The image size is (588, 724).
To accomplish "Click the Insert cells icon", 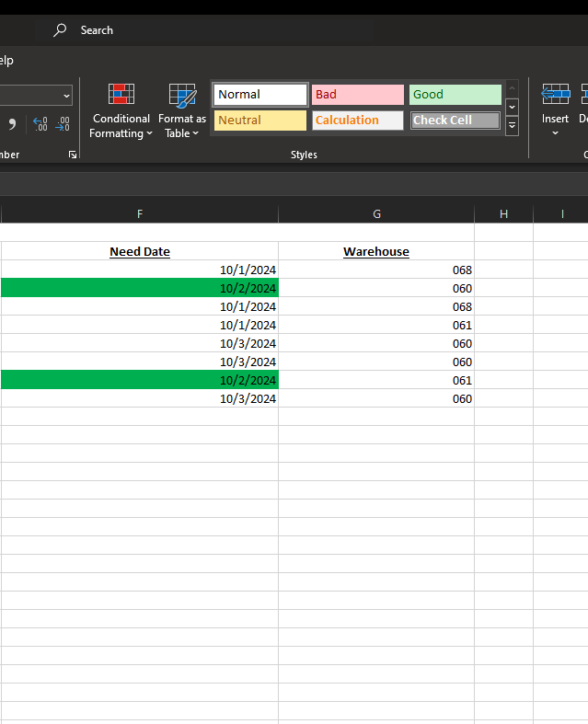I will tap(555, 94).
